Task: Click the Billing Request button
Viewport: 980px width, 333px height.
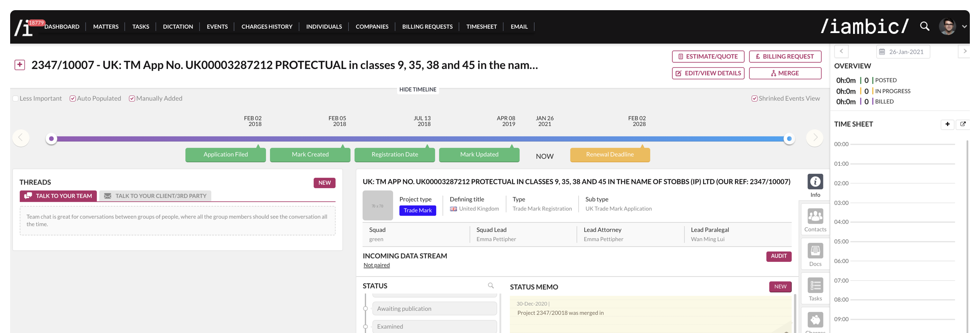Action: click(785, 56)
